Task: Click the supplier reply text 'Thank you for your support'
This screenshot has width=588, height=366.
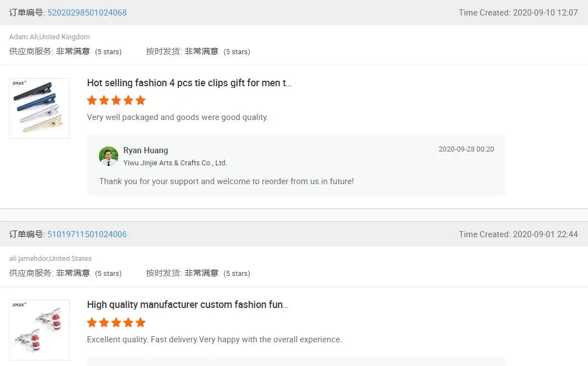Action: click(x=226, y=181)
